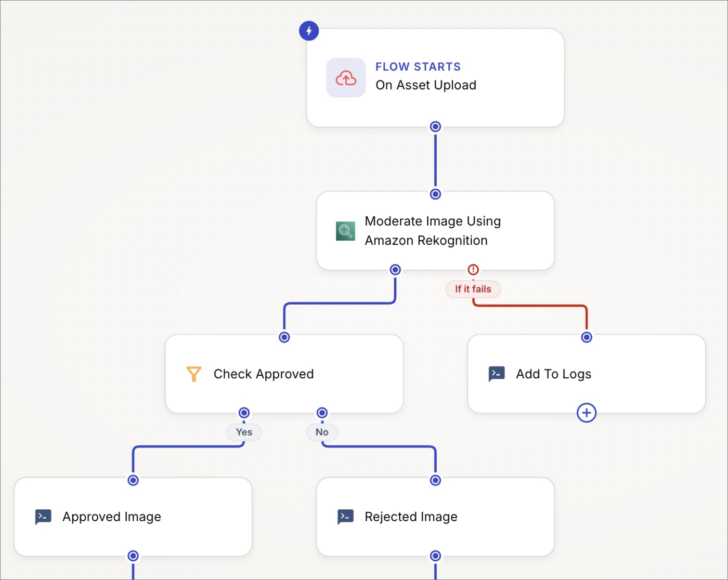Select the "If it fails" branch label
This screenshot has height=580, width=728.
coord(473,289)
